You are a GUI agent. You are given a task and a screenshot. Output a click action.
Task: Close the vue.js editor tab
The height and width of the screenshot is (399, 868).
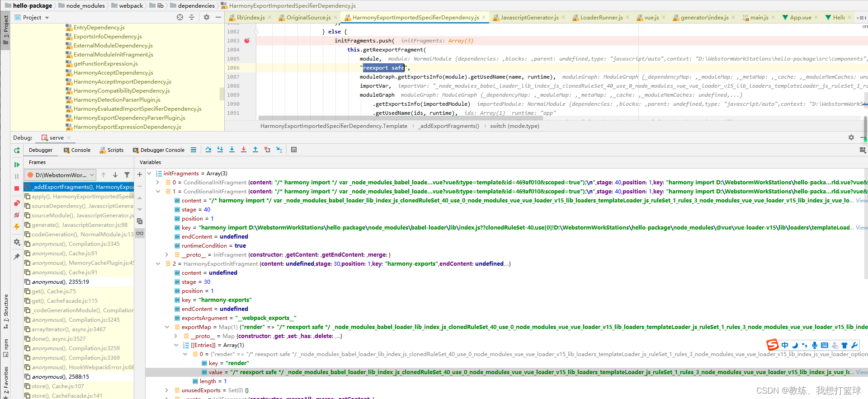click(x=664, y=18)
